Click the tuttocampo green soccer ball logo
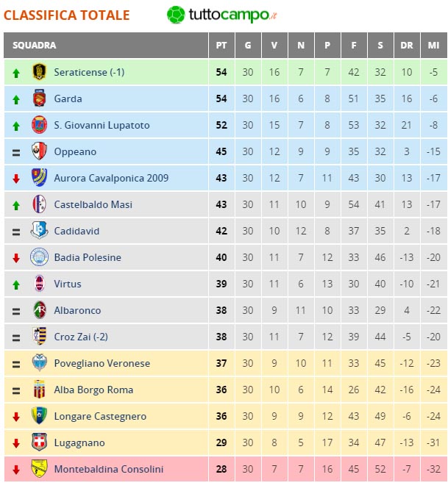Screen dimensions: 448x491 tap(176, 15)
